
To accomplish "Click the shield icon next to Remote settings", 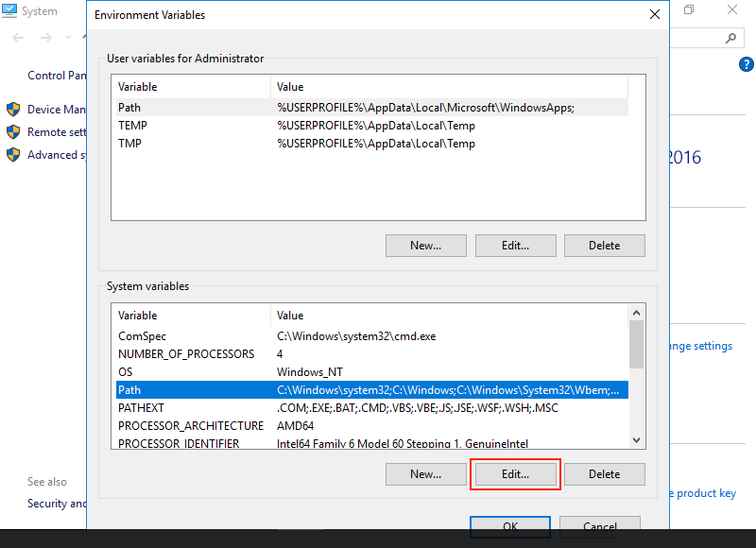I will pyautogui.click(x=13, y=131).
